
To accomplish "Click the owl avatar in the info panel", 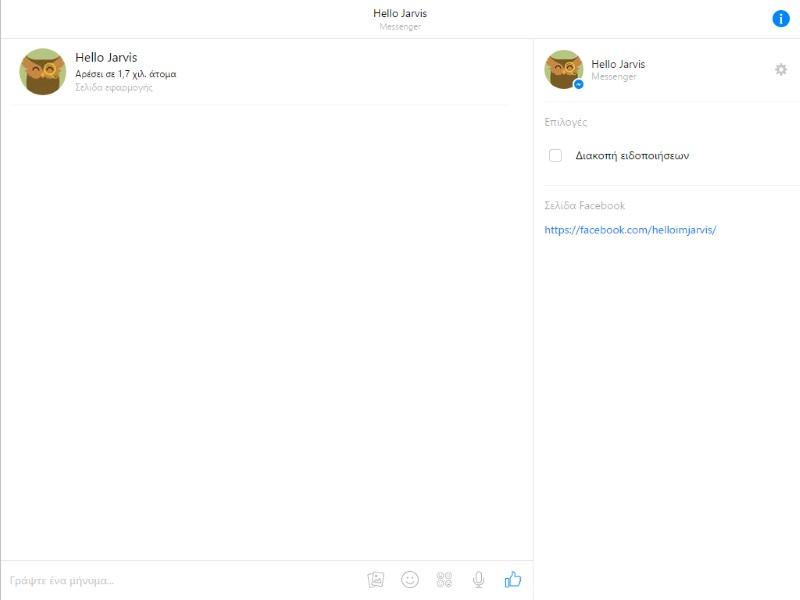I will [x=563, y=69].
